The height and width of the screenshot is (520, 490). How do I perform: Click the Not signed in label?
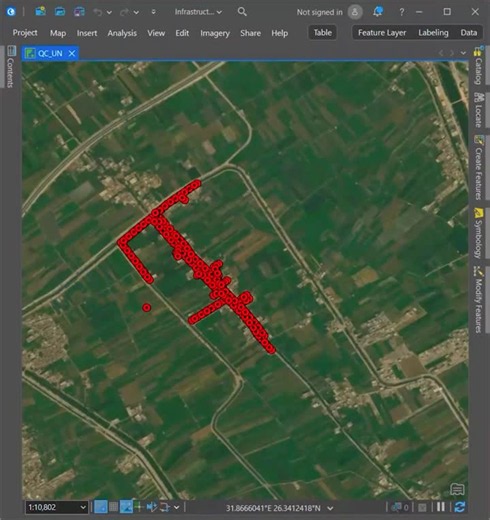click(x=319, y=12)
